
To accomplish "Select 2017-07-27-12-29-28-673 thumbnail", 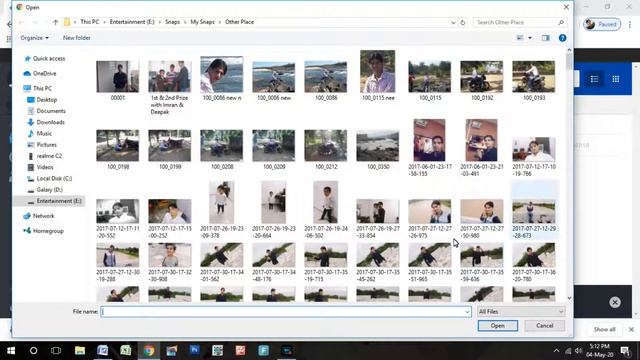I will click(x=533, y=211).
